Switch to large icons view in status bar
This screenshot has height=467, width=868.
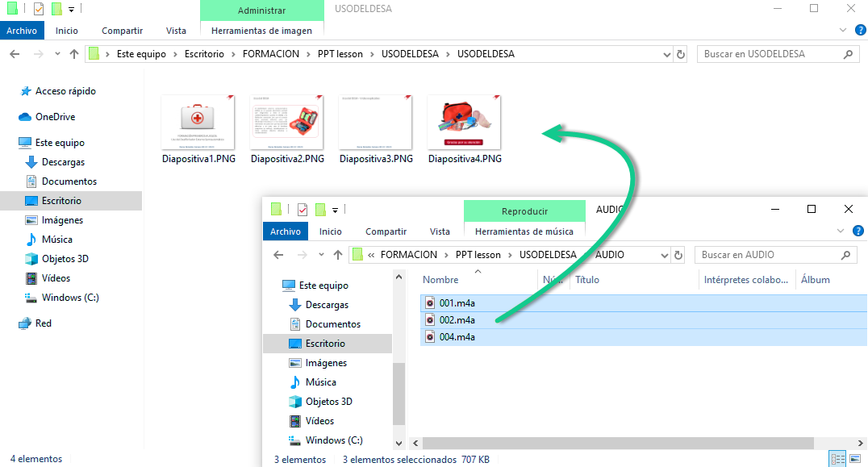(x=856, y=459)
